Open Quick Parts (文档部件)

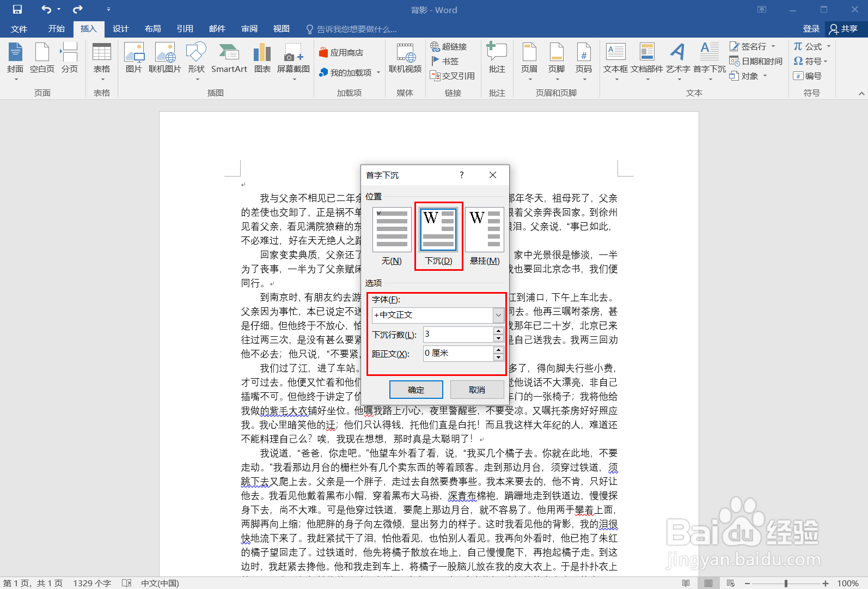click(647, 61)
